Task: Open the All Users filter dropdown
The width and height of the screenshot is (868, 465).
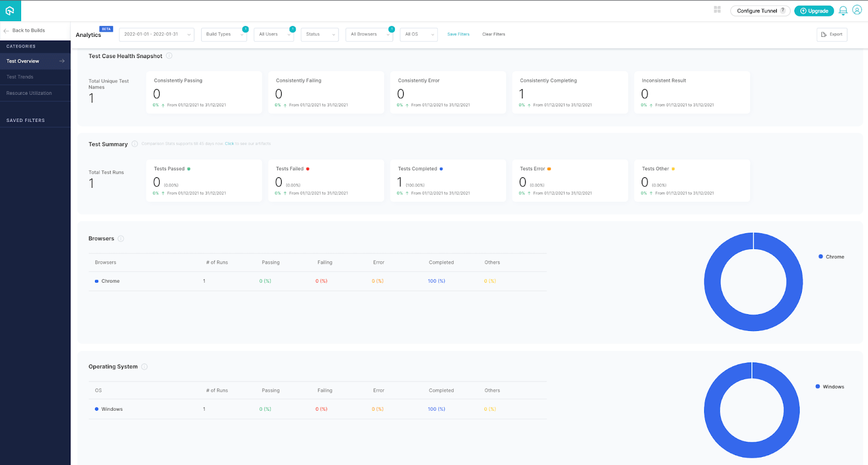Action: pos(274,34)
